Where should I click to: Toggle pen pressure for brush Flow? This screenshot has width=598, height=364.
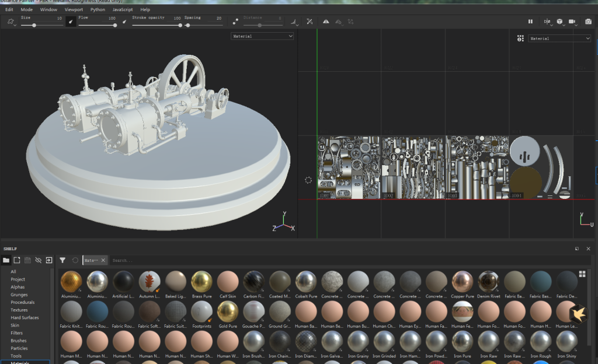(x=124, y=22)
